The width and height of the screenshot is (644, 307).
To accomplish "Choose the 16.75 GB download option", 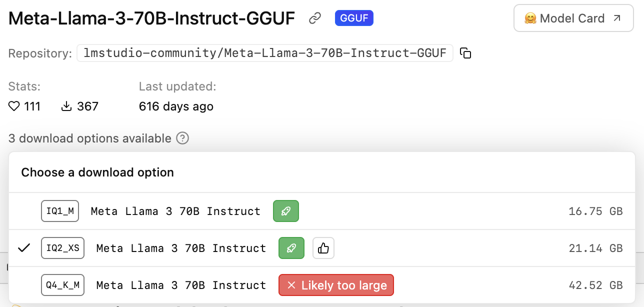I will click(595, 211).
